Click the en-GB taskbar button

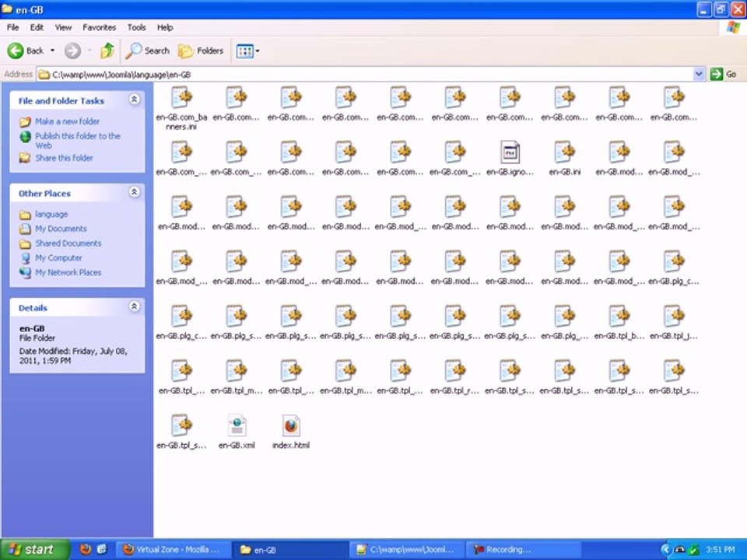pyautogui.click(x=289, y=550)
